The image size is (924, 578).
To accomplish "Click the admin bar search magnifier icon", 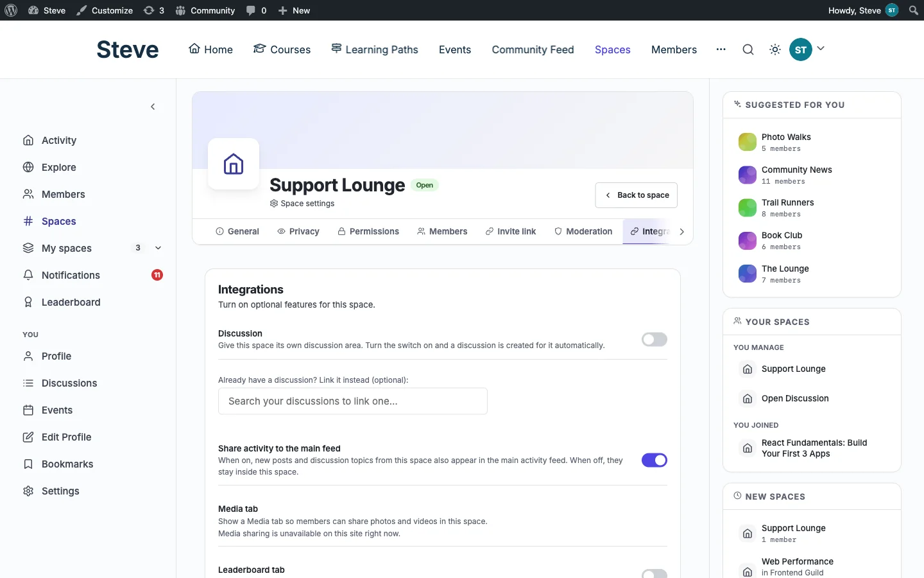I will coord(914,10).
